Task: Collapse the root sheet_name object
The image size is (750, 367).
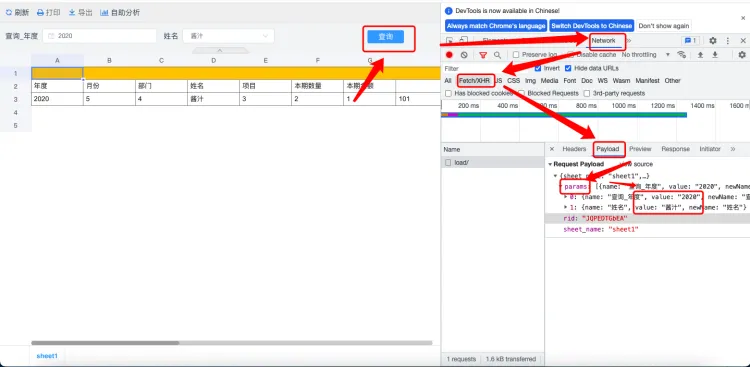Action: pos(555,176)
